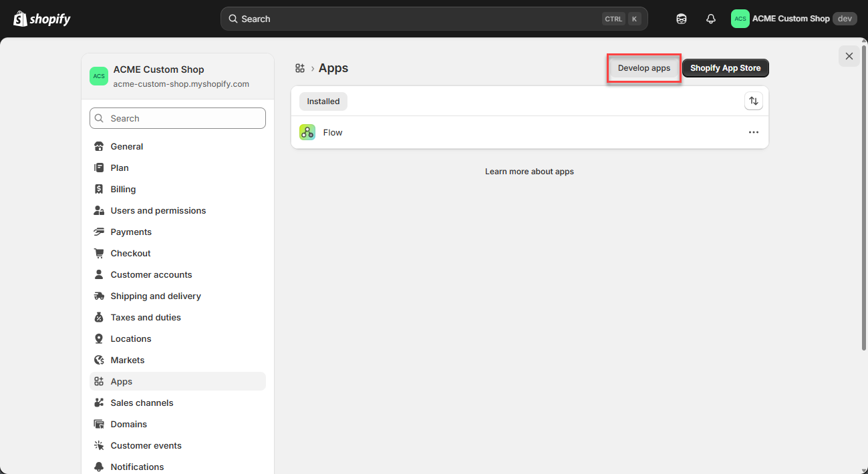Image resolution: width=868 pixels, height=474 pixels.
Task: Click the Shipping and delivery truck icon
Action: coord(99,296)
